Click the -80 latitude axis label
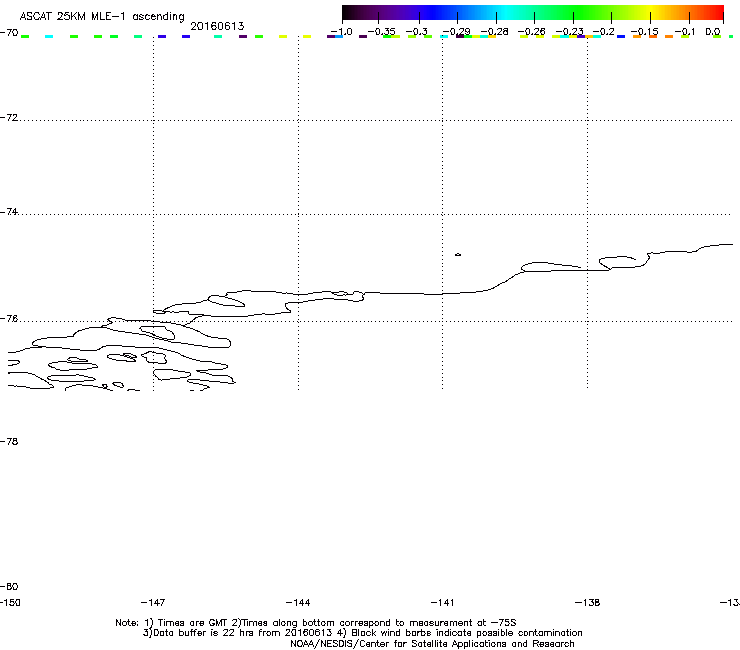This screenshot has width=740, height=650. click(9, 586)
